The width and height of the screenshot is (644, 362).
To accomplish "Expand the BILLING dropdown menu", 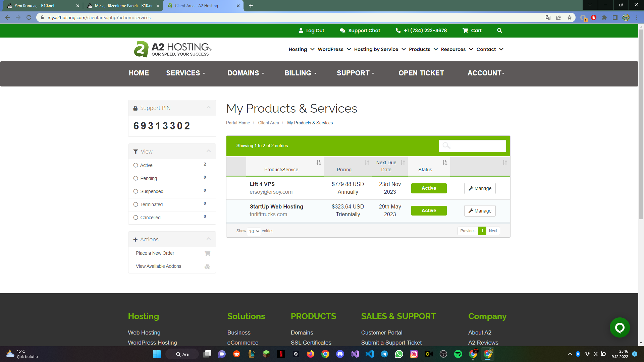I will coord(301,73).
